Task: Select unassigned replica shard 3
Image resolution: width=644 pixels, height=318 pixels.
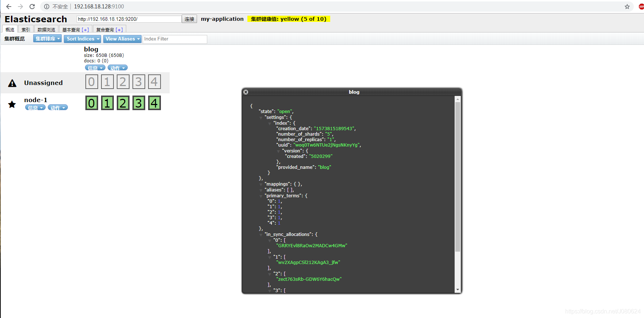Action: pyautogui.click(x=139, y=82)
